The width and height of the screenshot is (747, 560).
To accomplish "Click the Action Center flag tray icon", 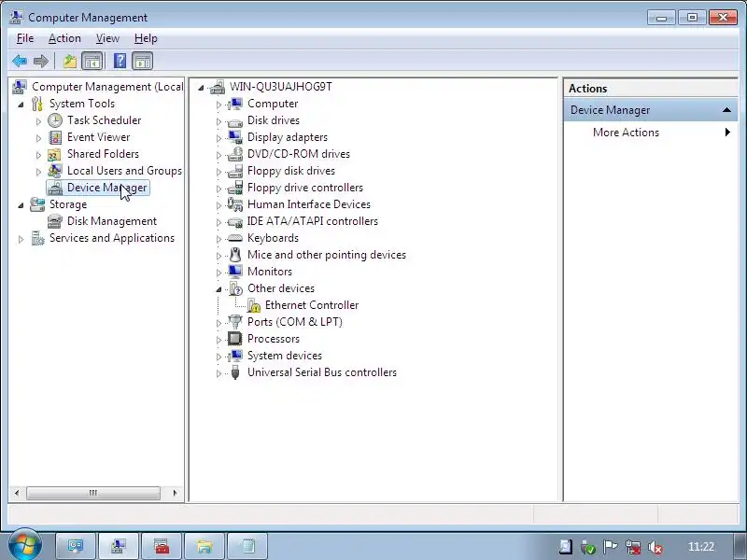I will coord(611,547).
